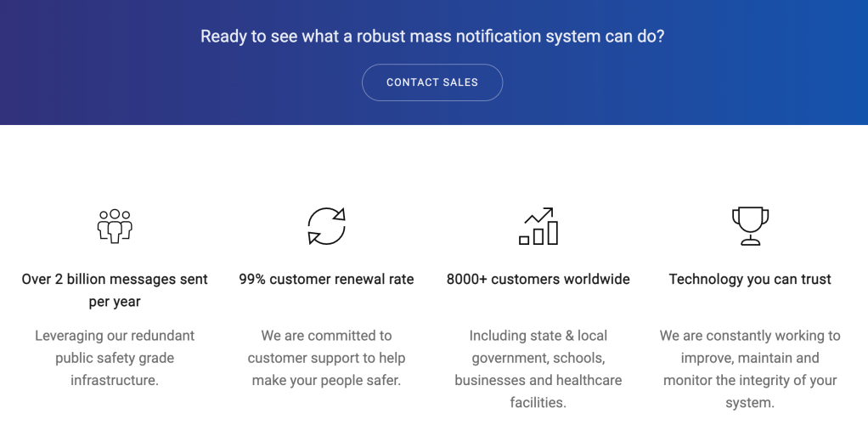This screenshot has height=442, width=868.
Task: Click the word 'system' under Technology column
Action: point(750,403)
